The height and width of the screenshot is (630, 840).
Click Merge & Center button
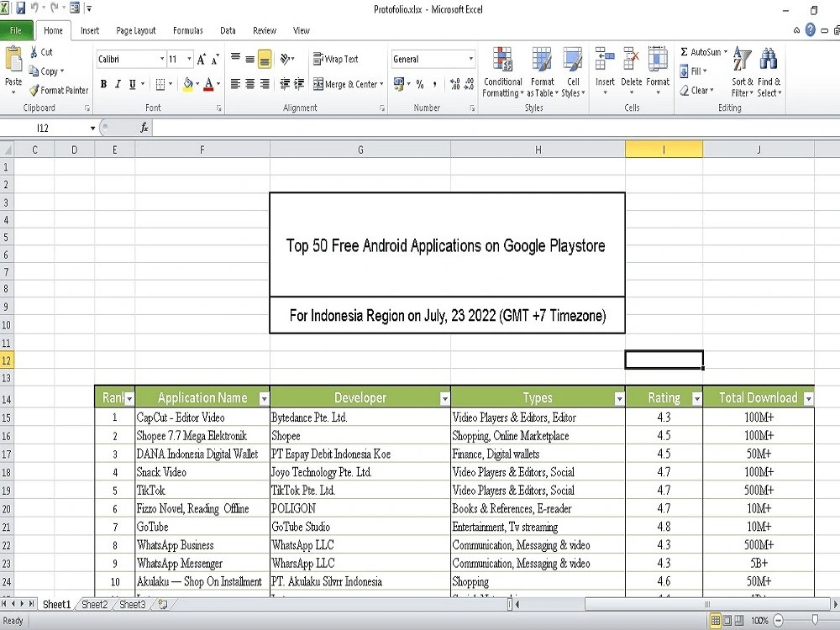[345, 84]
